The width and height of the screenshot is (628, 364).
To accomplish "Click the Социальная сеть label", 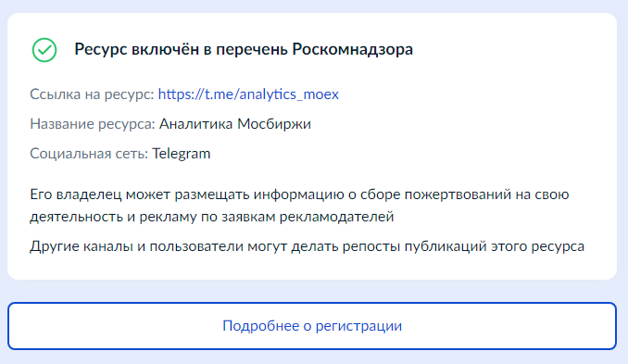I will tap(89, 154).
